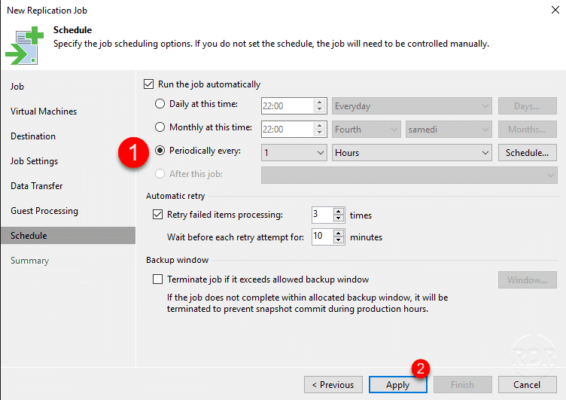Click the Apply button
Screen dimensions: 566x400
pos(398,384)
